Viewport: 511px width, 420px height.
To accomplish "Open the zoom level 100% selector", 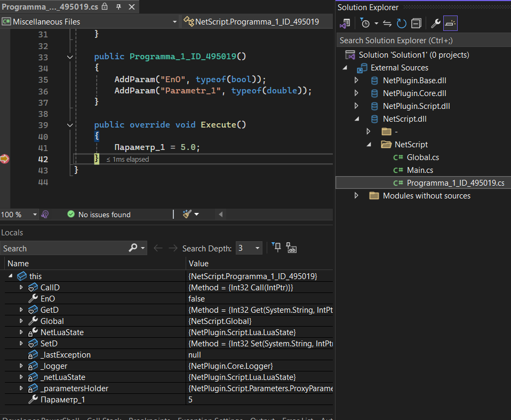I will click(x=19, y=214).
